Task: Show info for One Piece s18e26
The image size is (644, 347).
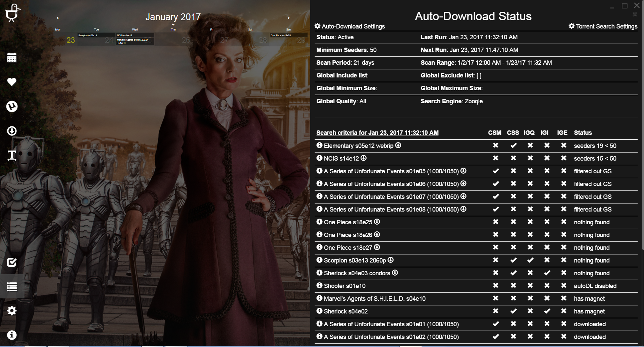Action: 319,234
